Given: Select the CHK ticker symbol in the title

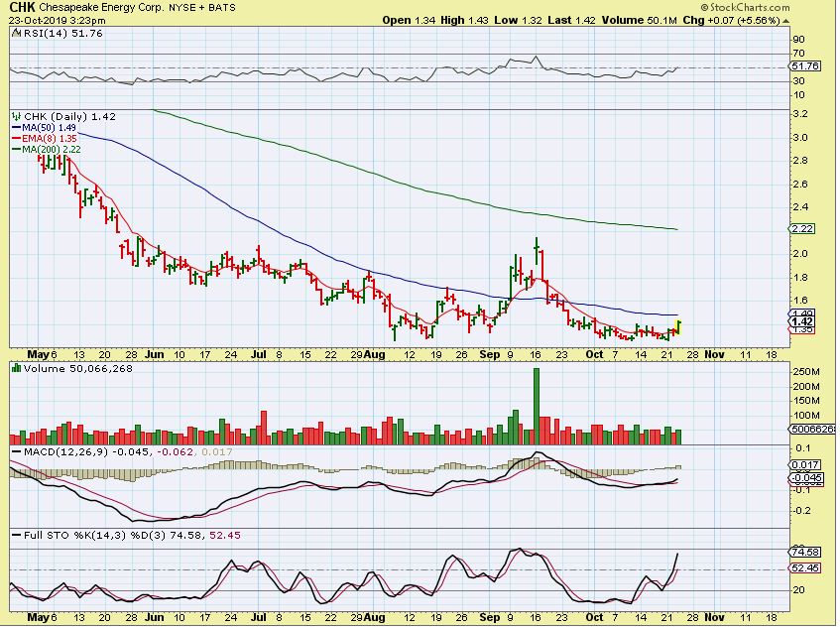Looking at the screenshot, I should (23, 8).
